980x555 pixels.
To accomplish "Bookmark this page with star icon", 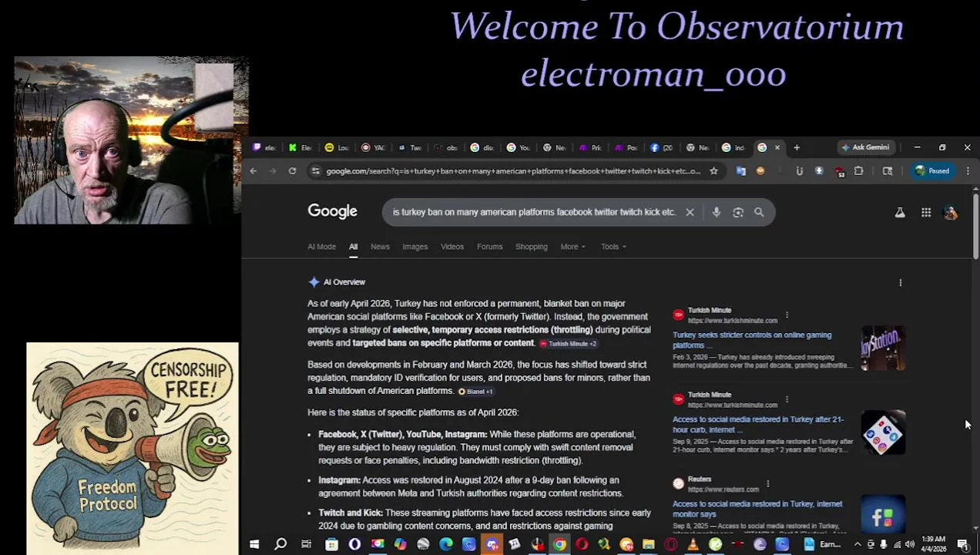I will point(713,171).
